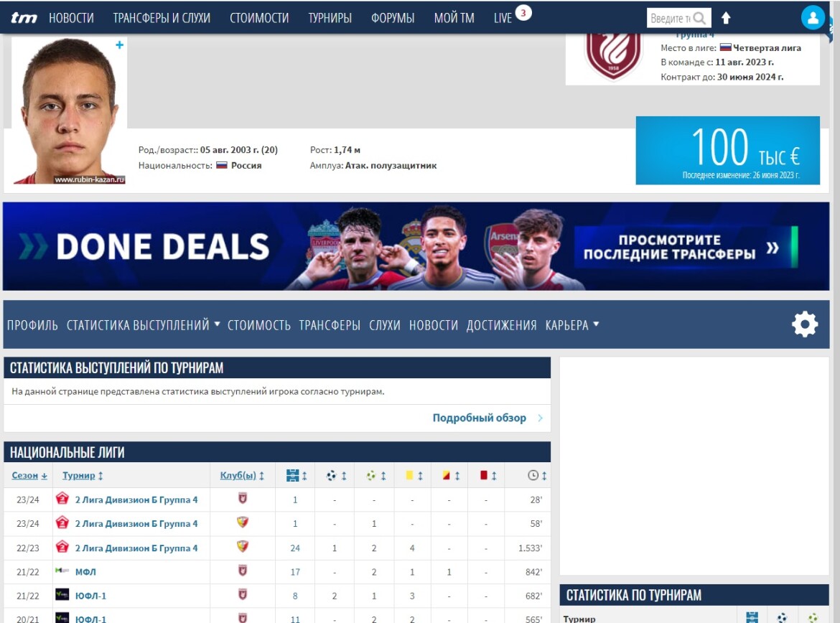The width and height of the screenshot is (840, 623).
Task: Click the Transfermarkt tm logo
Action: click(24, 18)
